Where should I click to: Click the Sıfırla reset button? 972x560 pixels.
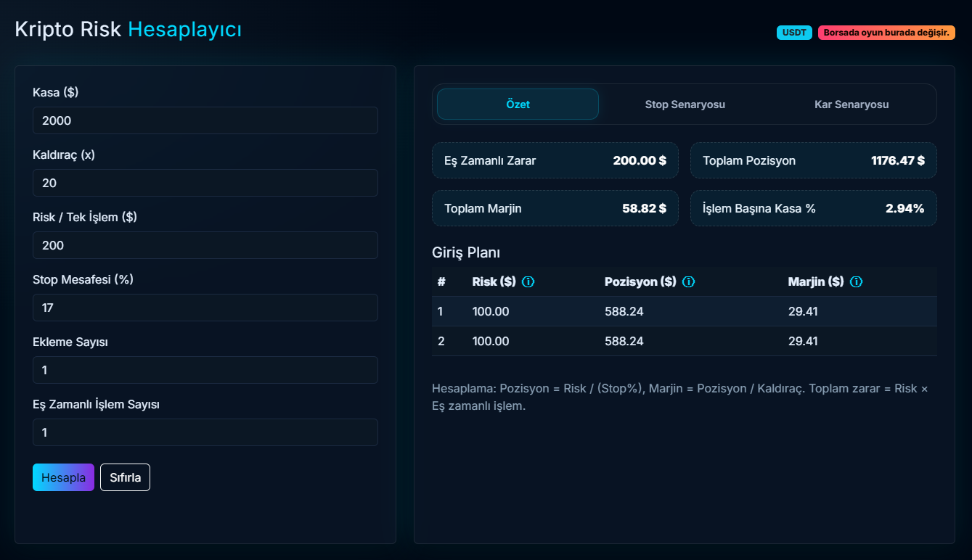(x=125, y=477)
